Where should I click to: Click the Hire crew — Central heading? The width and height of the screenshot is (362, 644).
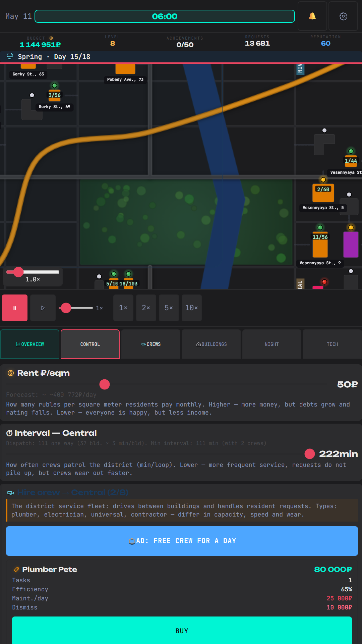coord(73,492)
